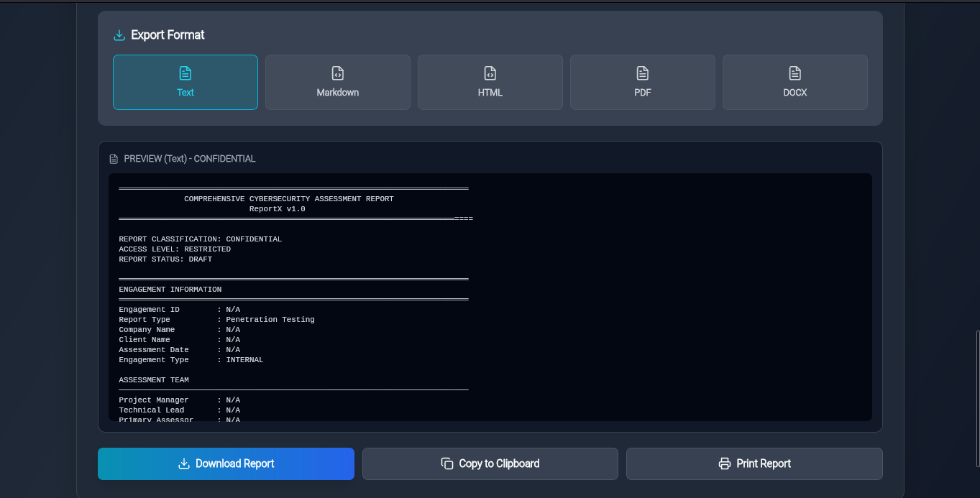Click the download icon beside Export Format heading

[117, 34]
